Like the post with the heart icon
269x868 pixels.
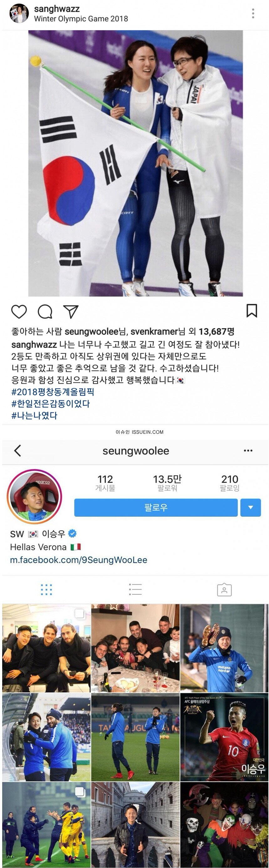19,311
